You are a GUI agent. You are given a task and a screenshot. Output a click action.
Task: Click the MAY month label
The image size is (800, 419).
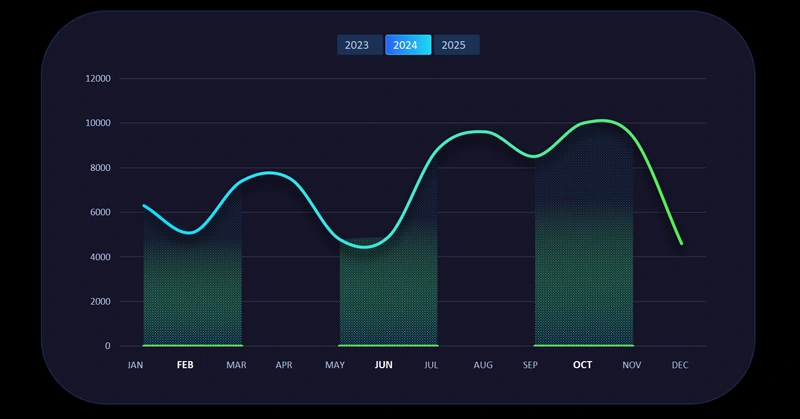[334, 365]
